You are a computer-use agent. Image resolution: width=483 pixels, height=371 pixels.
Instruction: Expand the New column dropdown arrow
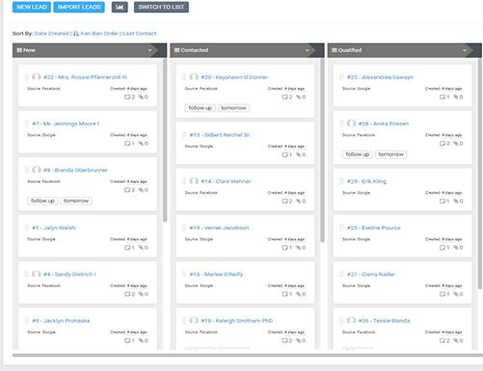(x=150, y=50)
